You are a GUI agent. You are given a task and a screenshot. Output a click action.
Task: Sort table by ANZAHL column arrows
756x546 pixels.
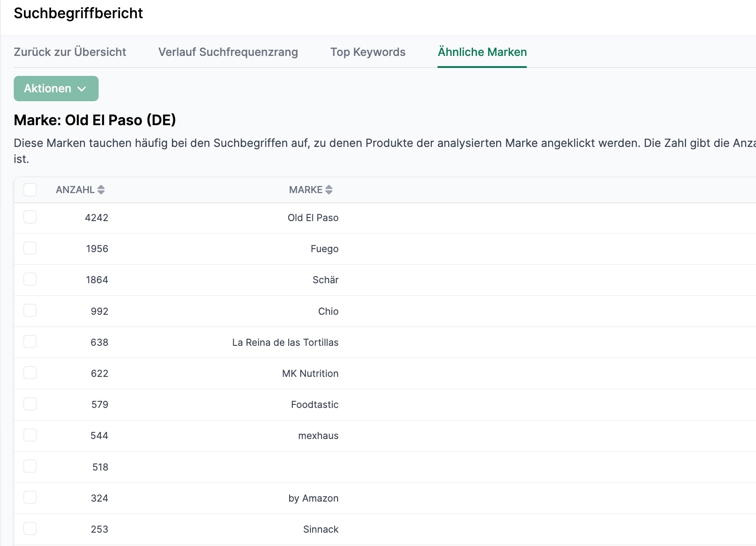point(101,190)
